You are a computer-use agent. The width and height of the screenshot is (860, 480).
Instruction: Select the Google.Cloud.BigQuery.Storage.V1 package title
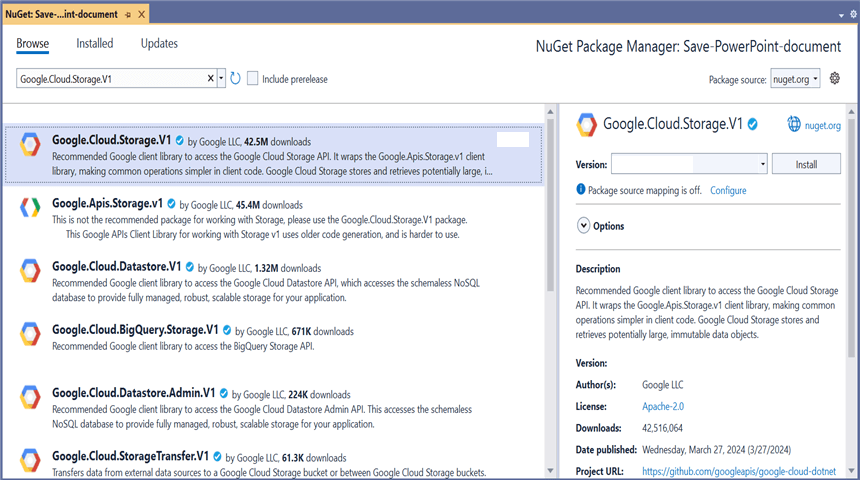tap(135, 329)
